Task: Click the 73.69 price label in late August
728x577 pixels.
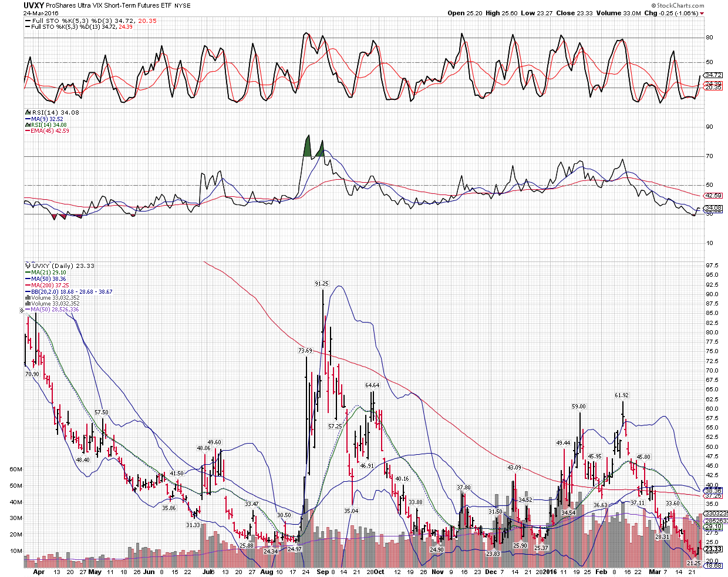Action: point(305,351)
